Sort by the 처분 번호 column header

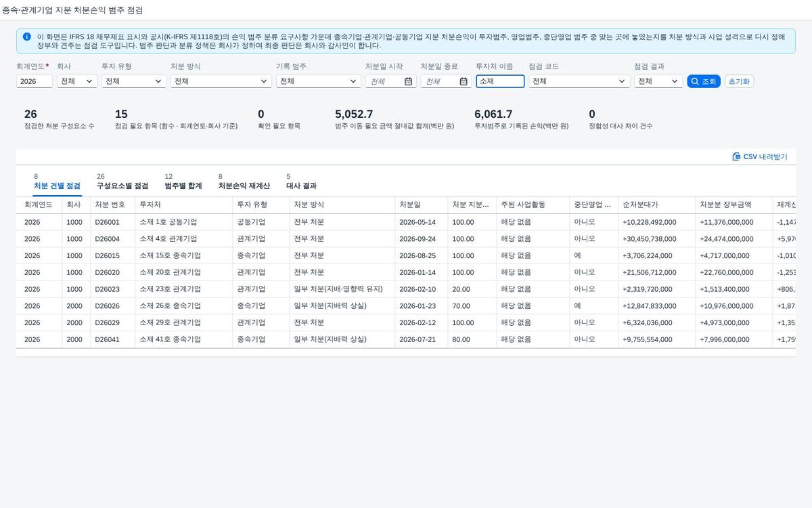coord(113,205)
